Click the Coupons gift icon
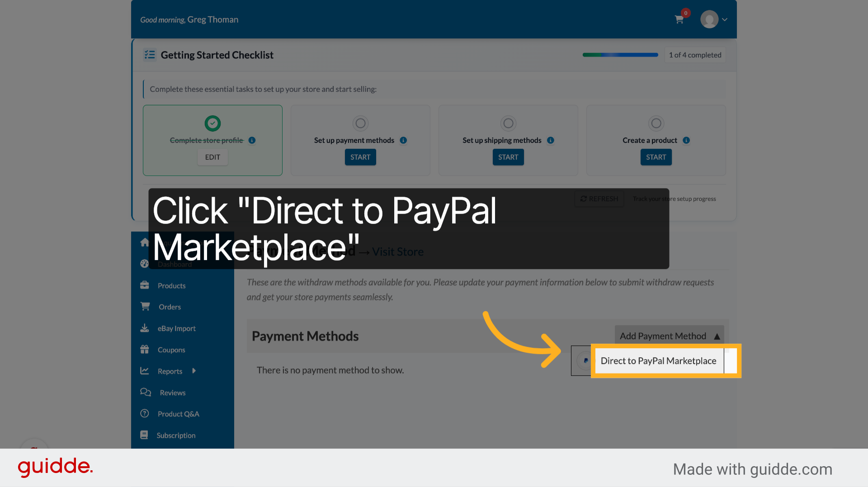The height and width of the screenshot is (487, 868). pos(145,349)
